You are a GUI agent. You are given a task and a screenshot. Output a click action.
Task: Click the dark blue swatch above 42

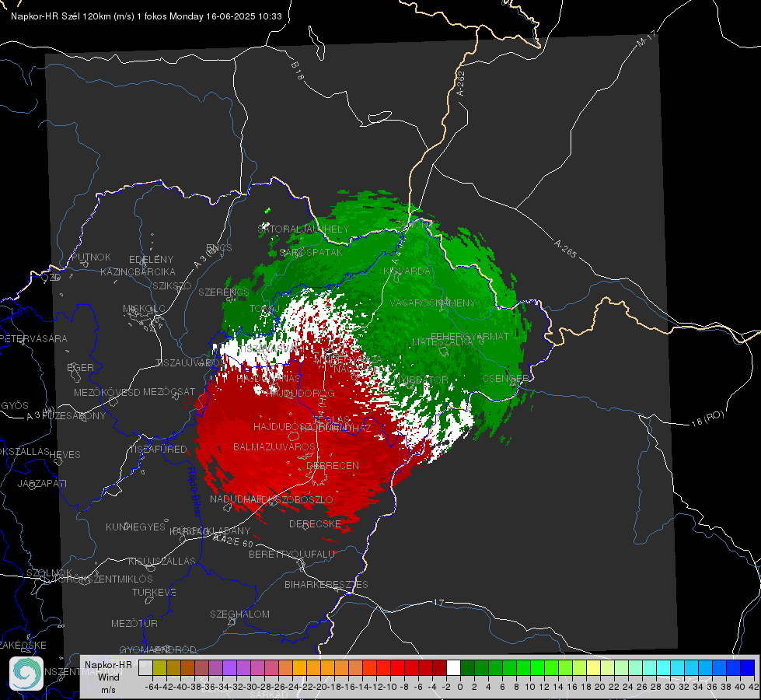[748, 668]
